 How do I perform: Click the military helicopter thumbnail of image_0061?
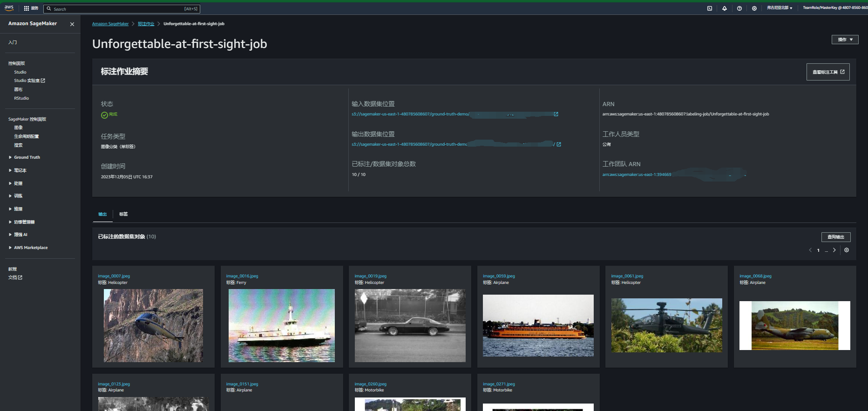(667, 325)
